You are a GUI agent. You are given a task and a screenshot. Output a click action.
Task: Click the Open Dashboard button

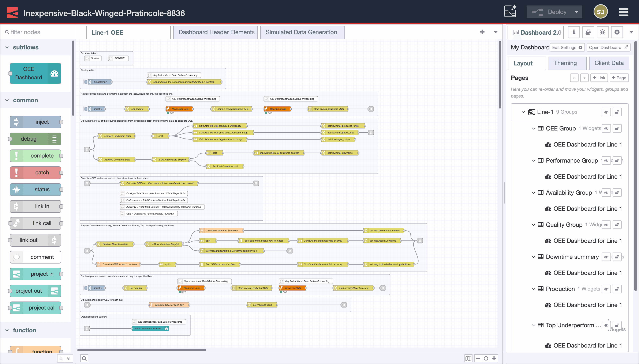(x=609, y=47)
